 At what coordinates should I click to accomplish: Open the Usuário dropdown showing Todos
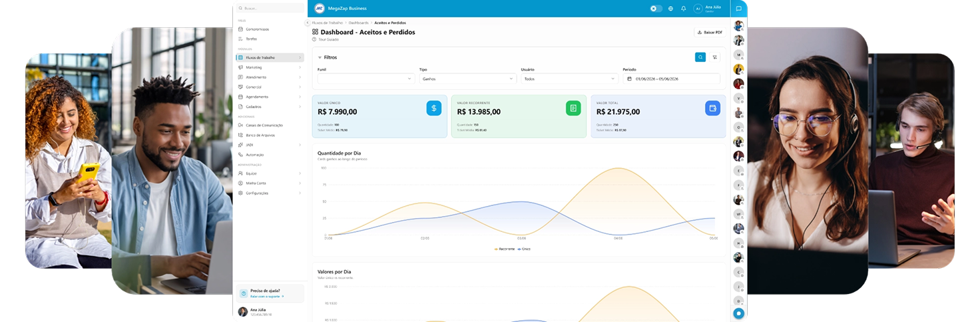[569, 79]
